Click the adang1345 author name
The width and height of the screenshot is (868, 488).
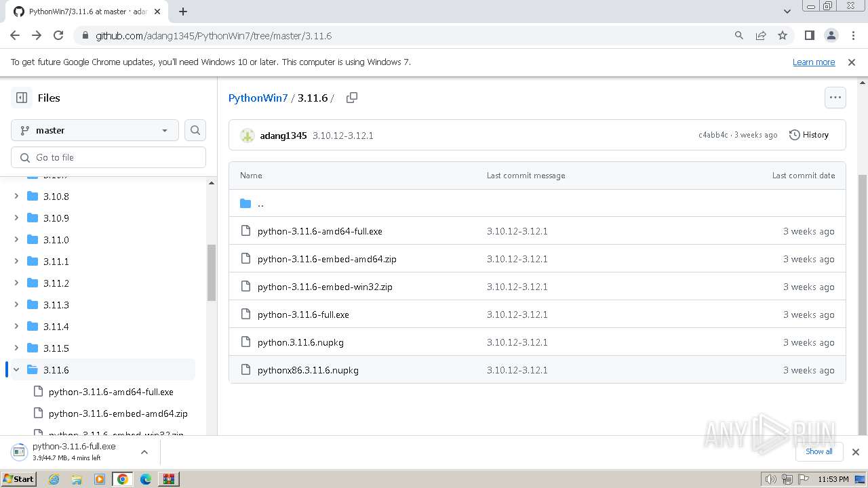coord(283,136)
